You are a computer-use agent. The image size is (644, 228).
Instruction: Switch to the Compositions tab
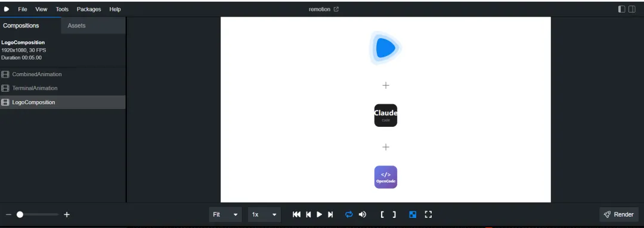click(30, 26)
